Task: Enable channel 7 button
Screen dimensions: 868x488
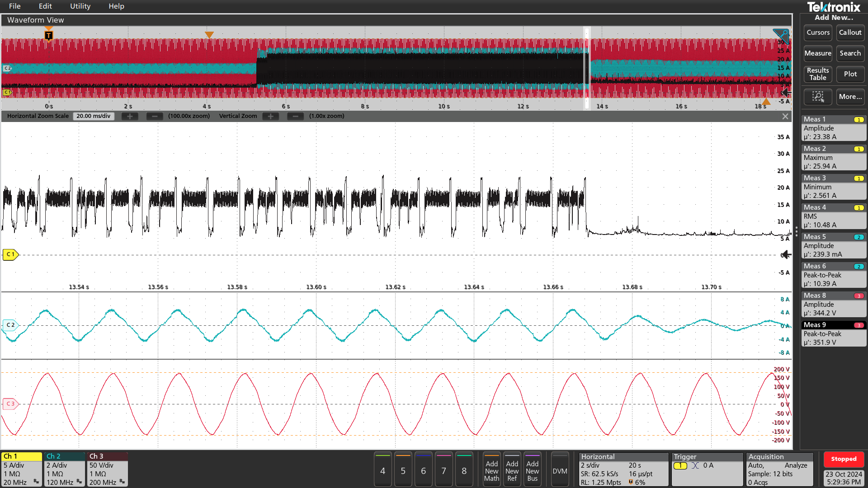Action: 443,470
